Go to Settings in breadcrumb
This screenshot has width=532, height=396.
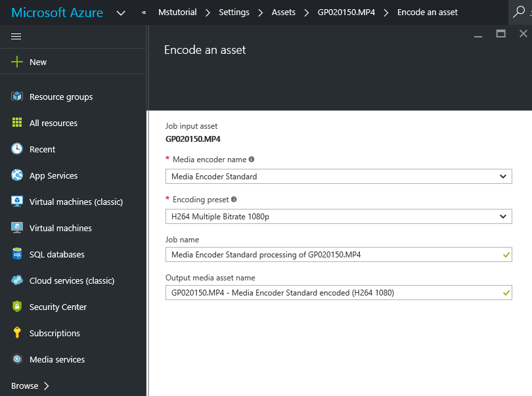click(234, 12)
